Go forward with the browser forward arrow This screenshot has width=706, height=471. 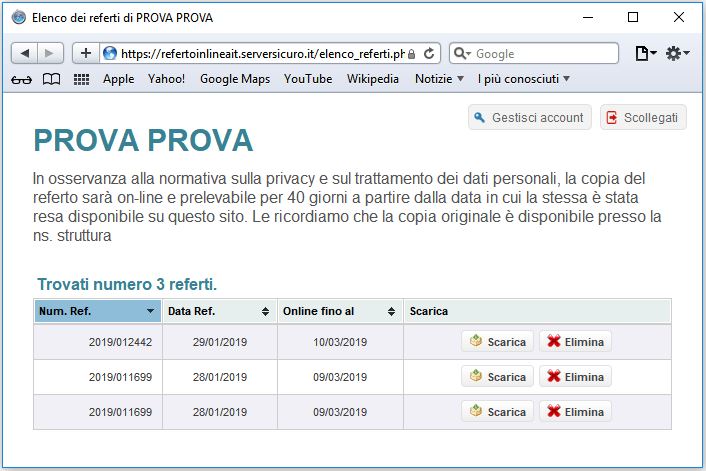[x=50, y=54]
